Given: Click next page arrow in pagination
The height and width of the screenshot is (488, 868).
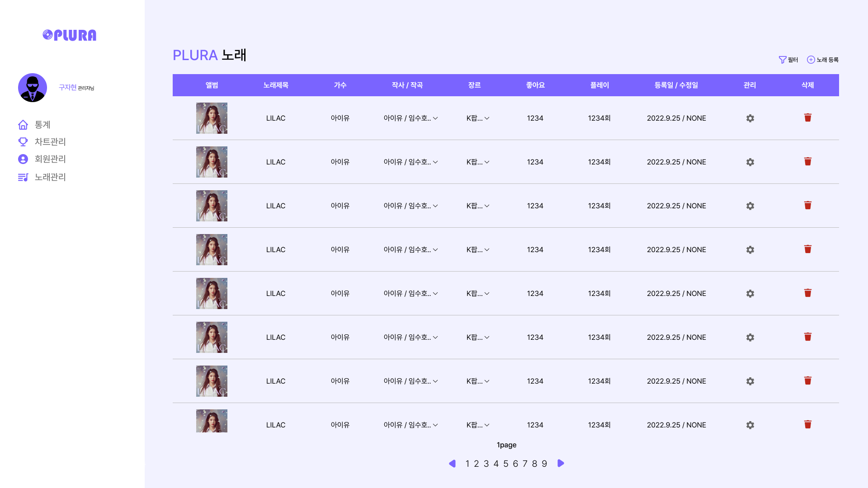Looking at the screenshot, I should coord(561,464).
